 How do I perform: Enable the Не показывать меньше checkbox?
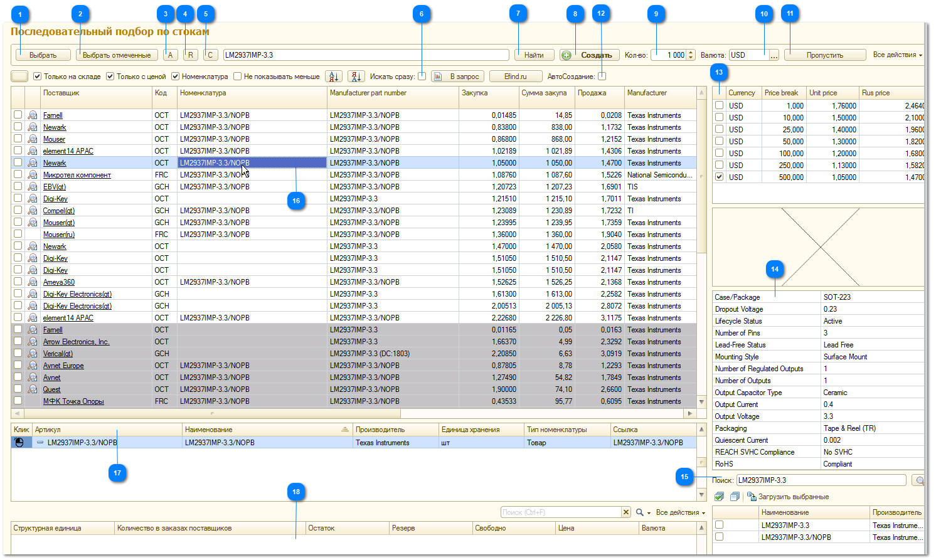point(238,77)
